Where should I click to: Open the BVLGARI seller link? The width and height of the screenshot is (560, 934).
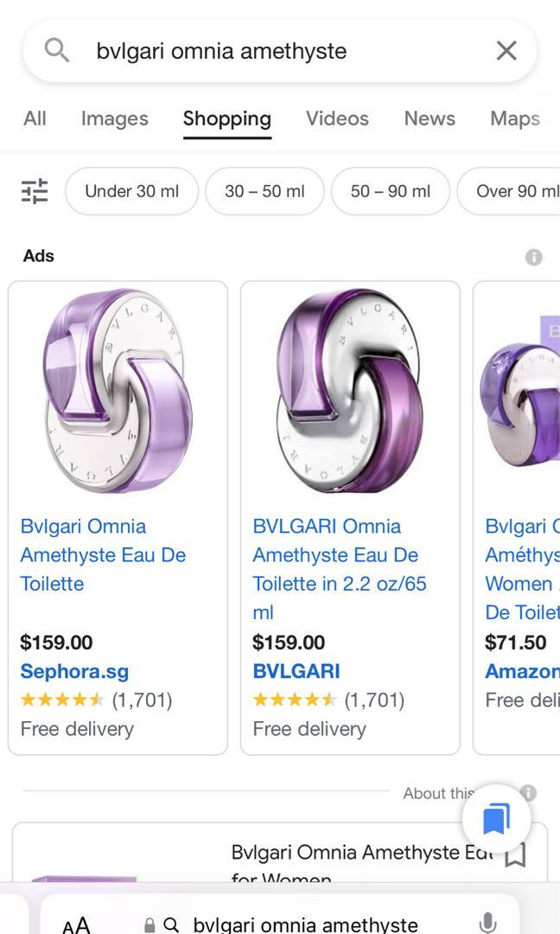click(x=296, y=671)
